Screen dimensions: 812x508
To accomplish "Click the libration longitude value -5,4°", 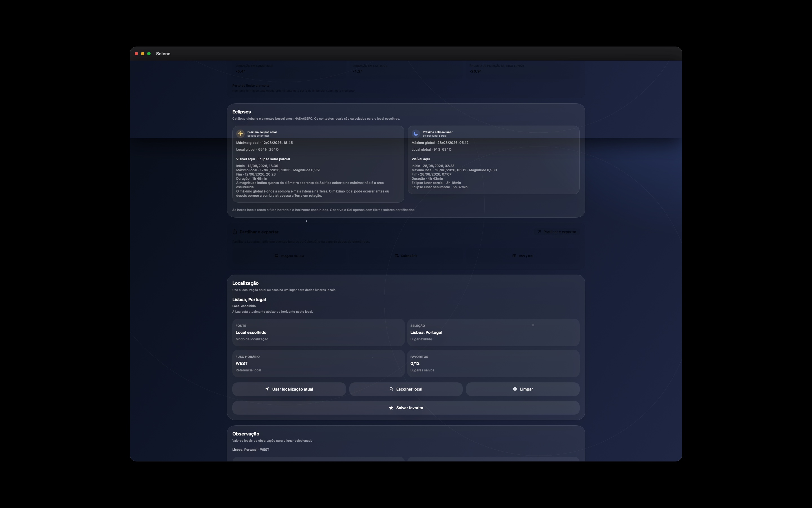I will coord(240,71).
